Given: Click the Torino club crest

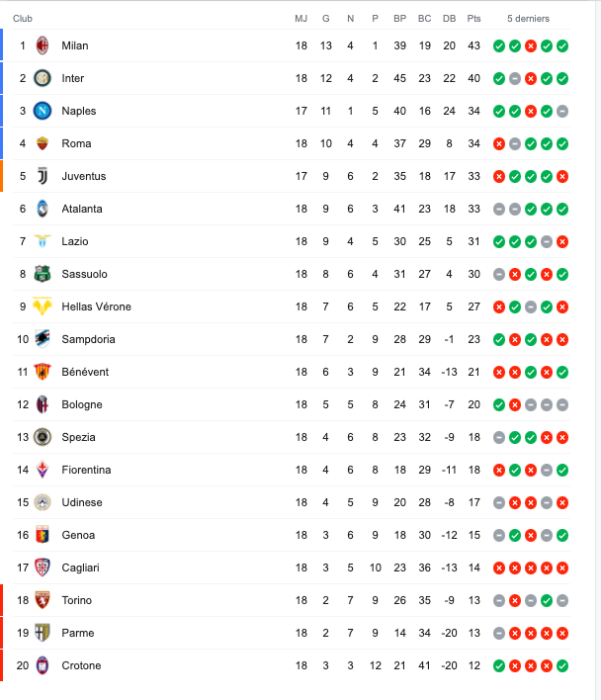Looking at the screenshot, I should point(43,600).
